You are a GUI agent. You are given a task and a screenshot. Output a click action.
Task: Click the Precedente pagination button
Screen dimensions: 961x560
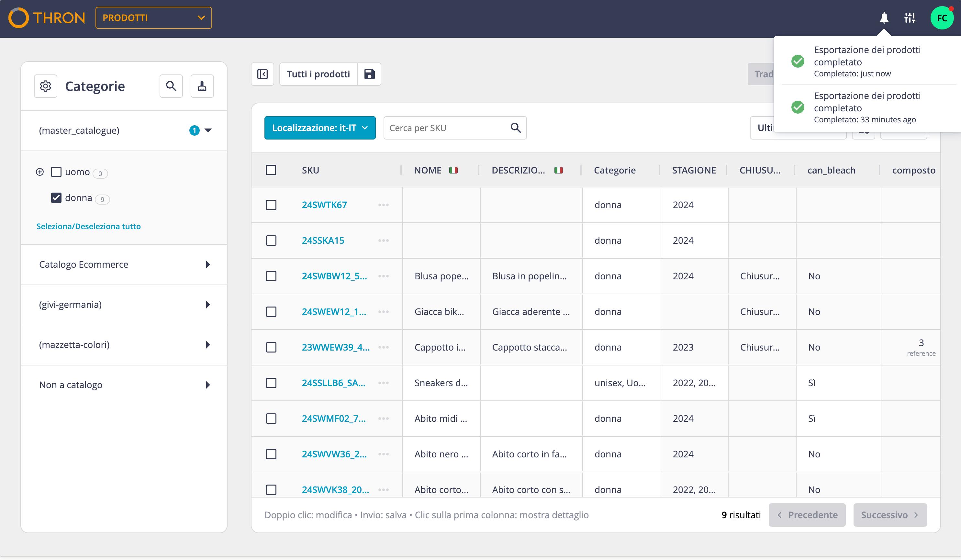coord(807,515)
